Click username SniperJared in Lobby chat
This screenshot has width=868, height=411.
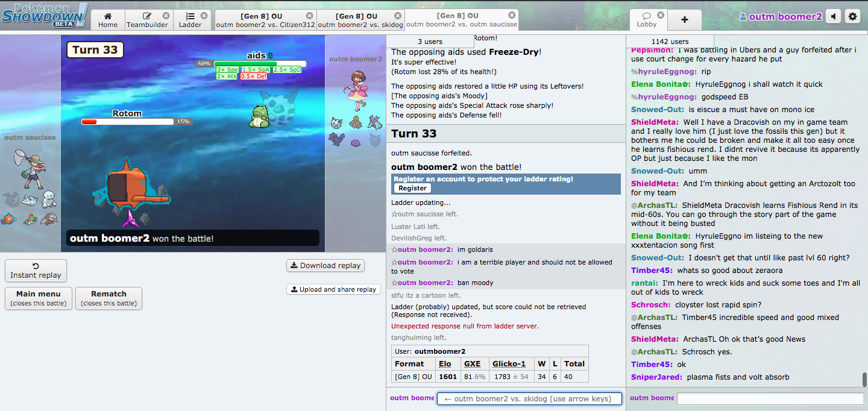point(657,377)
